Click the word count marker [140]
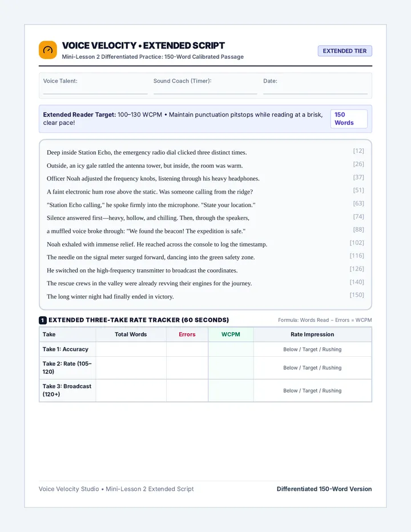 pyautogui.click(x=357, y=282)
